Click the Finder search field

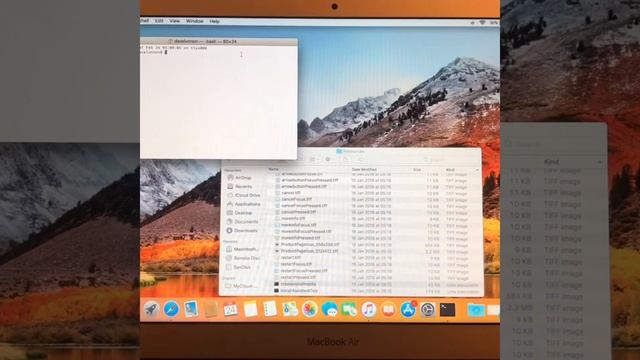pyautogui.click(x=450, y=160)
